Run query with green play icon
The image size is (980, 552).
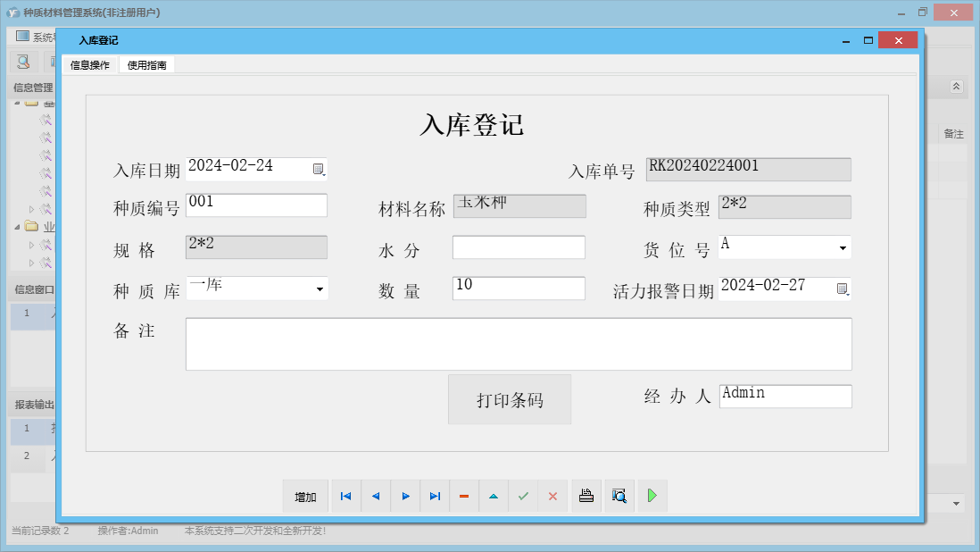pyautogui.click(x=652, y=496)
